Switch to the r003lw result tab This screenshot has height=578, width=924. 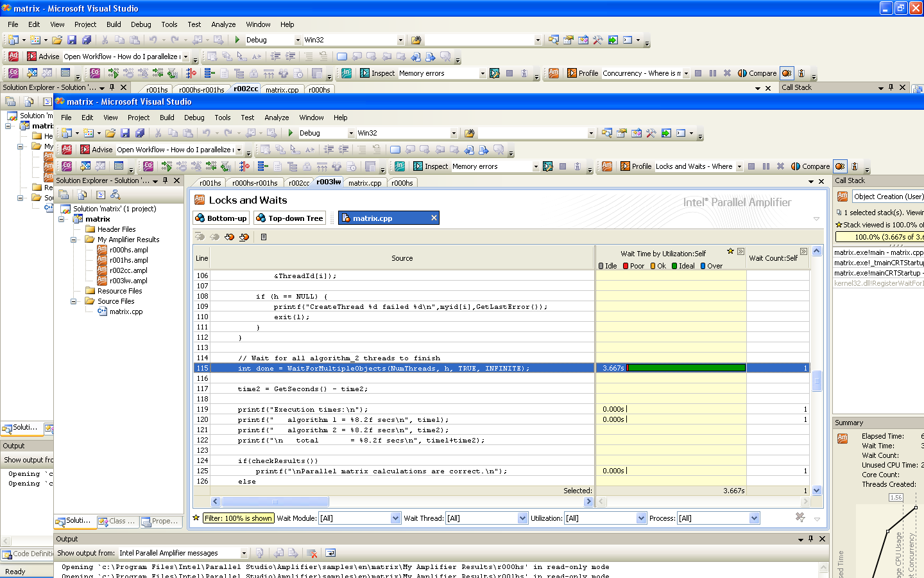coord(329,182)
